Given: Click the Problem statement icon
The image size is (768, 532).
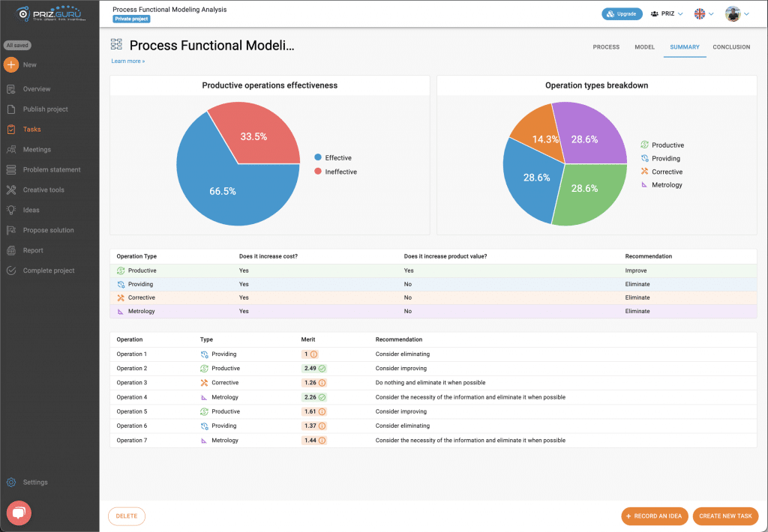Looking at the screenshot, I should pyautogui.click(x=11, y=169).
